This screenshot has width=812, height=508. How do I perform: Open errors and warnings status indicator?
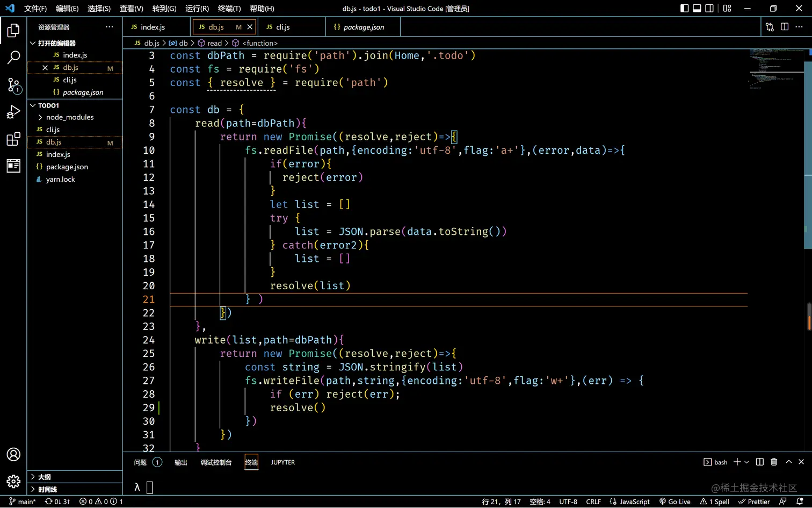101,502
